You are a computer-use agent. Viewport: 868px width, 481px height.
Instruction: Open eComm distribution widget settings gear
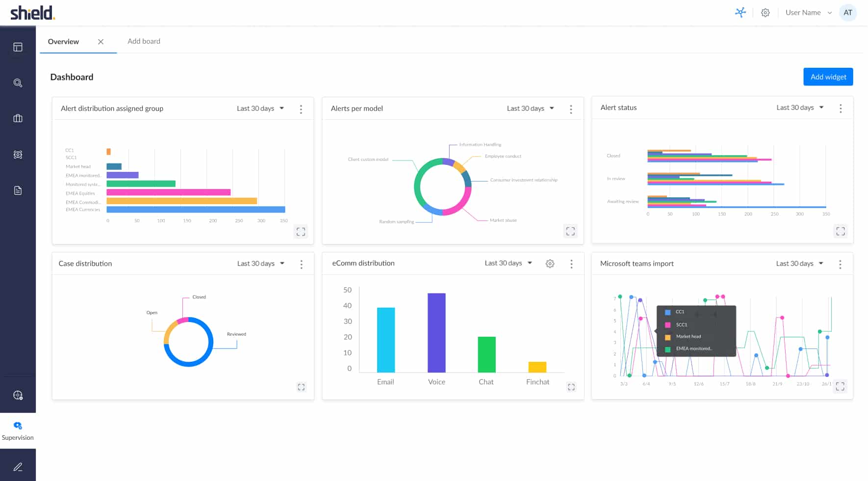click(550, 264)
